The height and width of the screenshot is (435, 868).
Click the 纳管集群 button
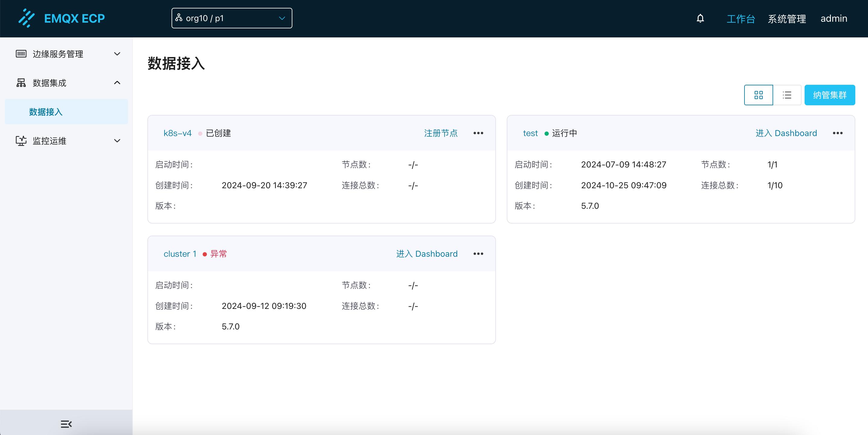pyautogui.click(x=829, y=95)
